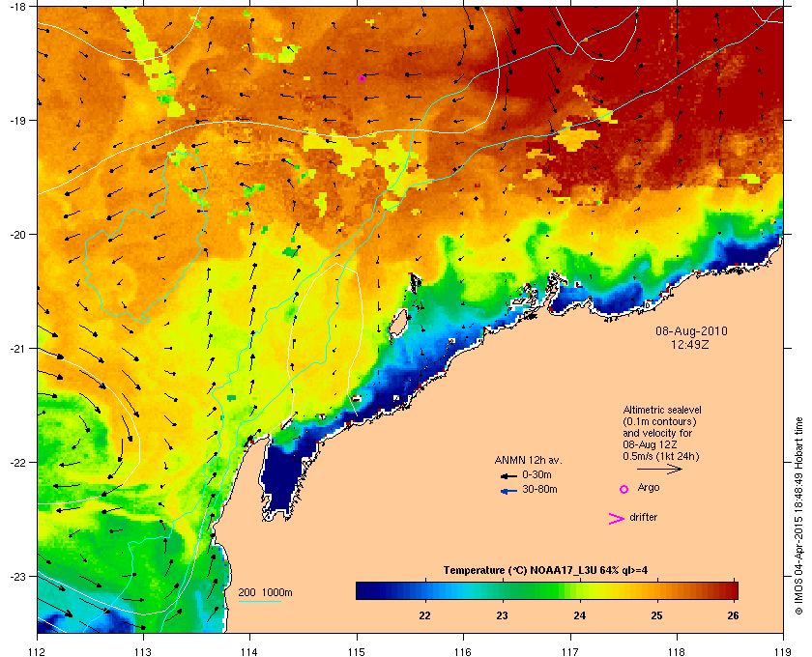Click the latitude label -22
The width and height of the screenshot is (812, 657).
(x=17, y=462)
